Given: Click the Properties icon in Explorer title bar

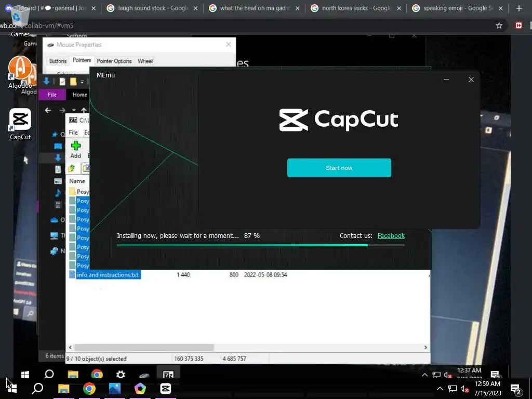Looking at the screenshot, I should pos(62,82).
